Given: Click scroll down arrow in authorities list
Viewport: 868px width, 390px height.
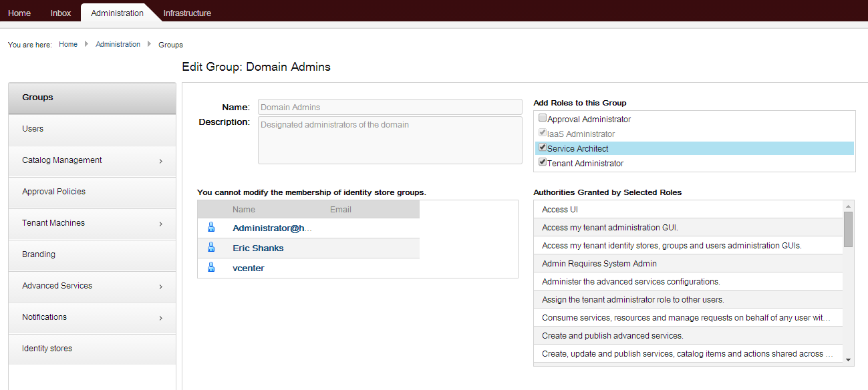Looking at the screenshot, I should (849, 360).
